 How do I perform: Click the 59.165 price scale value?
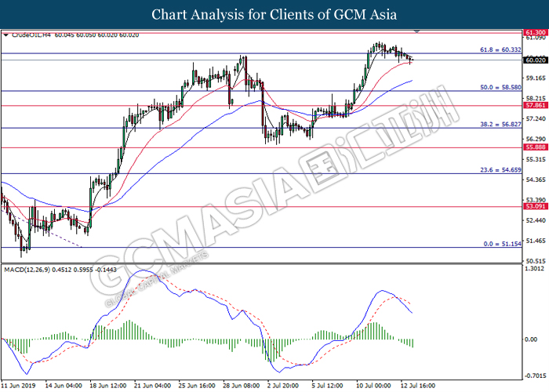536,78
